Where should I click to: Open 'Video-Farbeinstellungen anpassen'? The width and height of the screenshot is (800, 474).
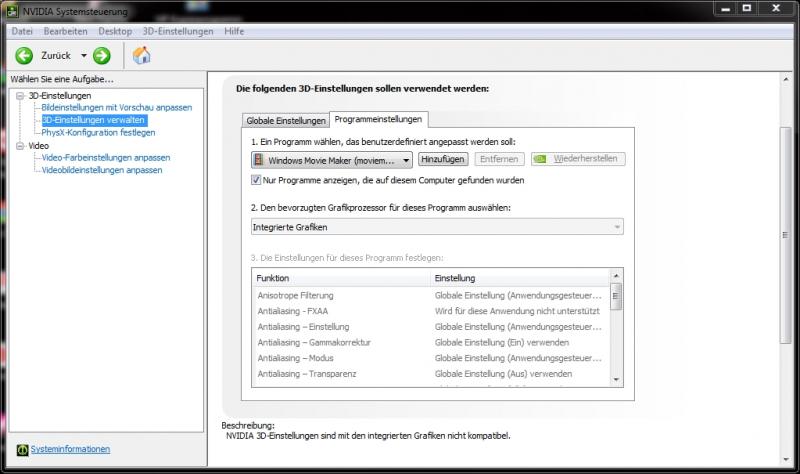(106, 158)
